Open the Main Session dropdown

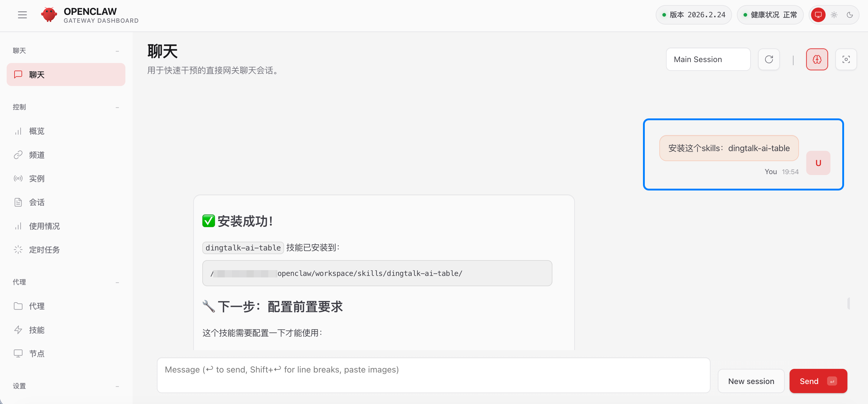[x=708, y=59]
